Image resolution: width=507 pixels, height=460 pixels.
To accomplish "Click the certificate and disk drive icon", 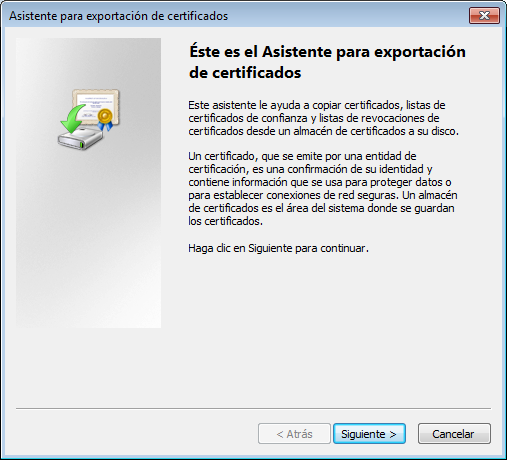I will pyautogui.click(x=88, y=119).
